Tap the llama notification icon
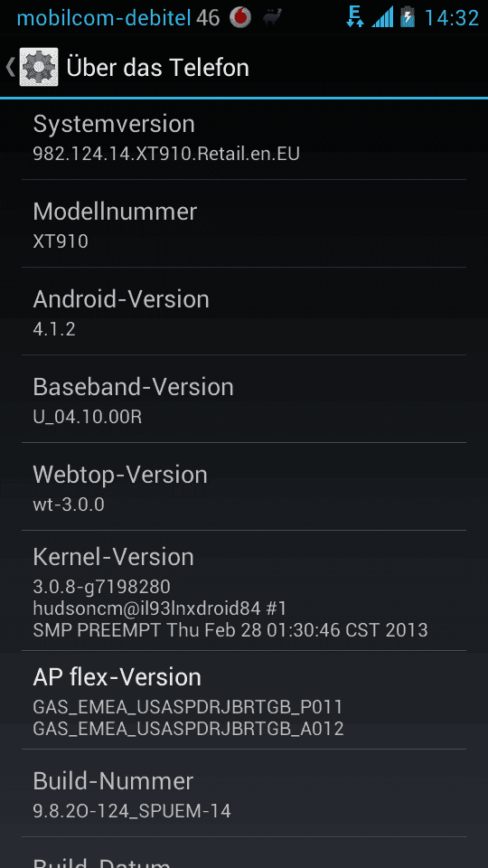The image size is (488, 868). 272,18
